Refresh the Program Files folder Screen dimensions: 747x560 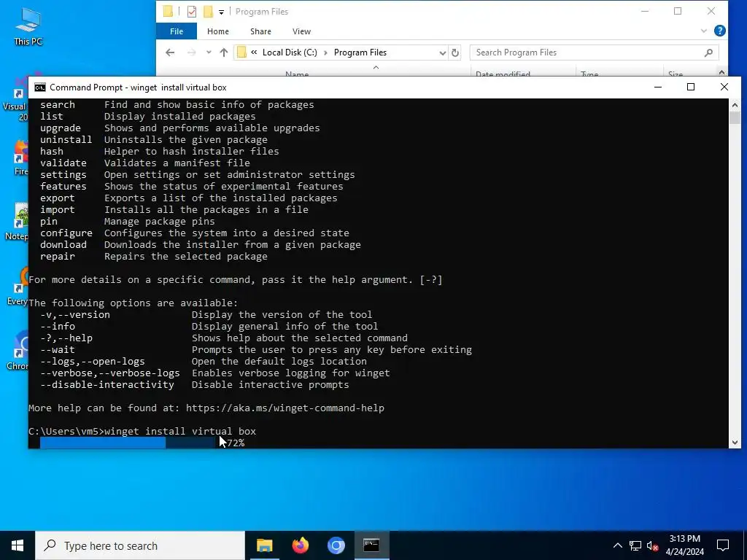pyautogui.click(x=455, y=52)
